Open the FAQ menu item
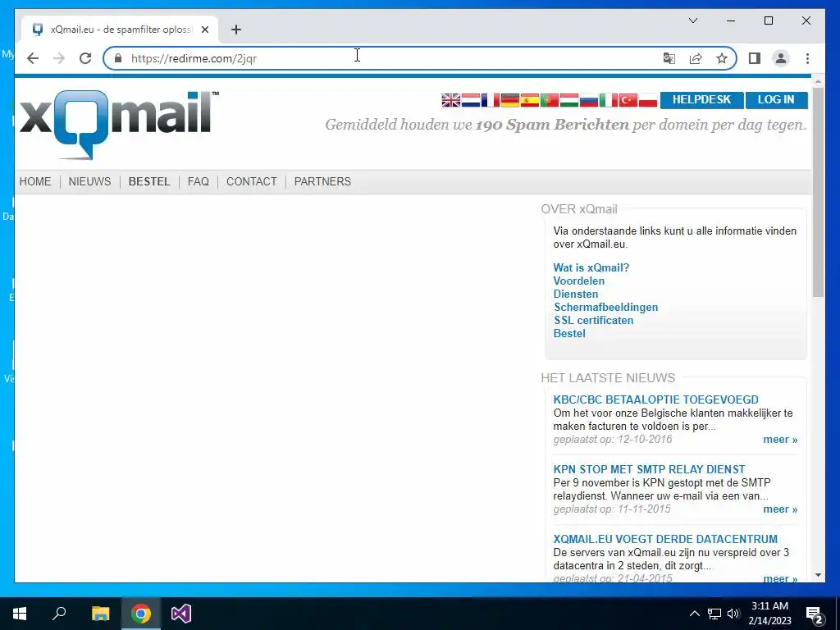The height and width of the screenshot is (630, 840). tap(199, 181)
